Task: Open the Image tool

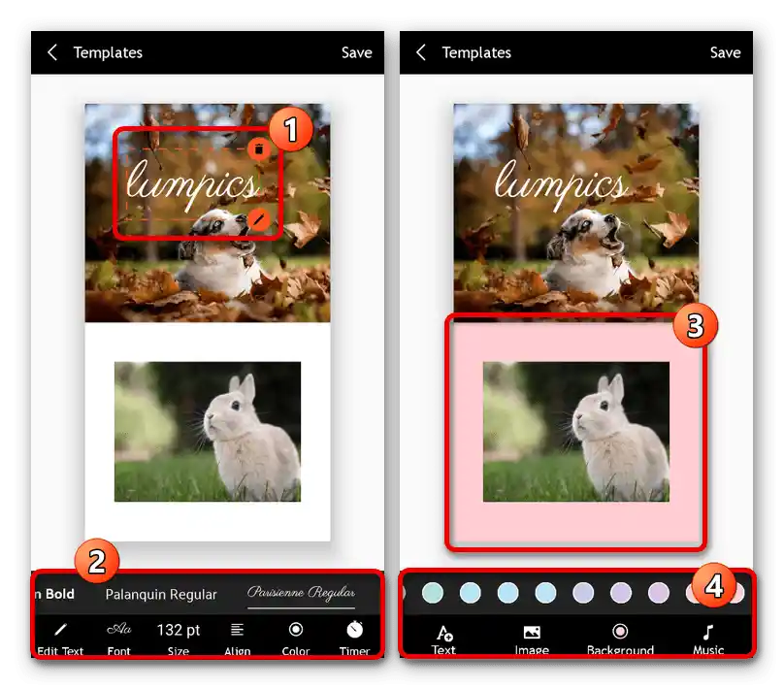Action: [x=532, y=640]
